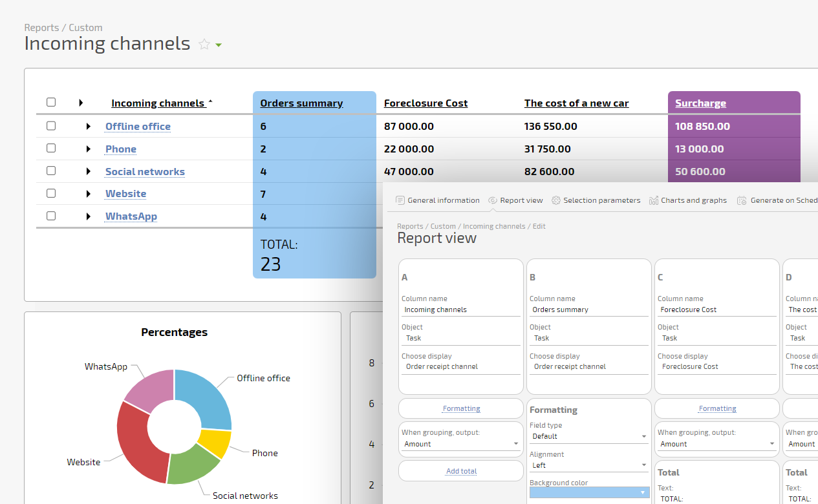This screenshot has width=818, height=504.
Task: Open the green arrow menu next to title
Action: tap(219, 45)
